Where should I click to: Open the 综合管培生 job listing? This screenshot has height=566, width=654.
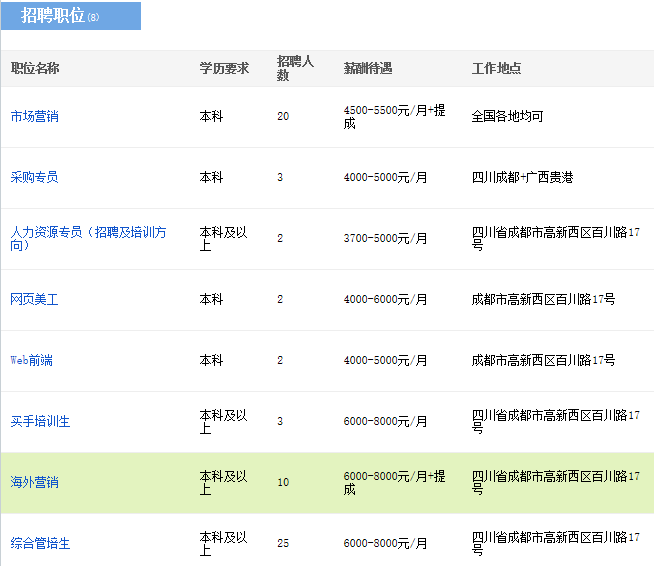40,543
